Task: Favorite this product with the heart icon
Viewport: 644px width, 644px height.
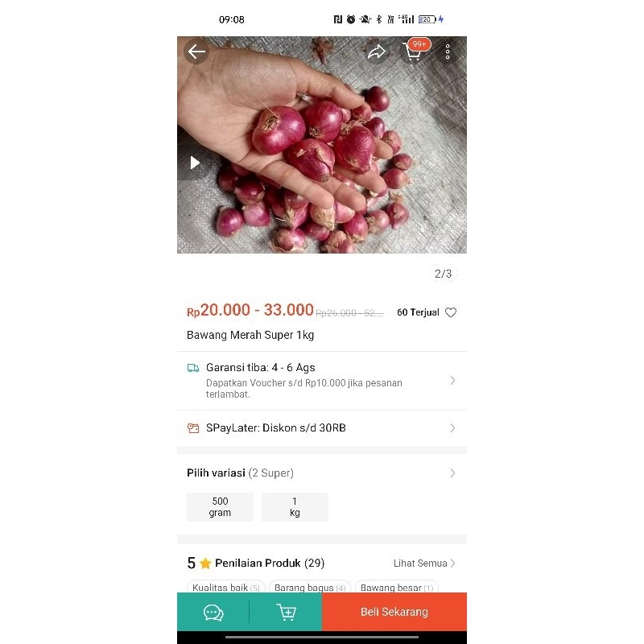Action: click(451, 312)
